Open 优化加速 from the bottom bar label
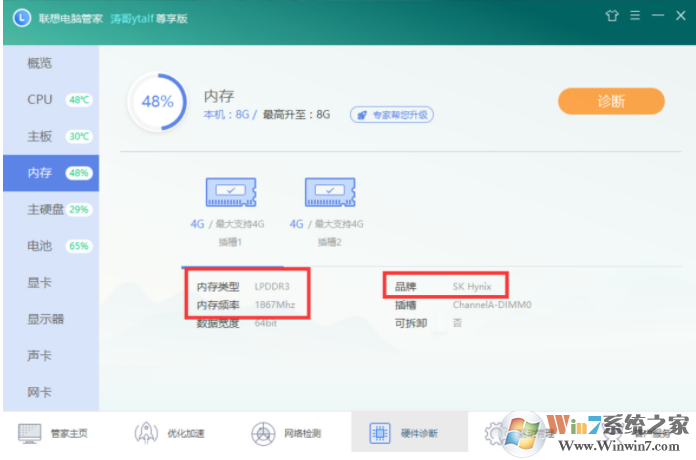Screen dimensions: 696x460 pyautogui.click(x=186, y=433)
